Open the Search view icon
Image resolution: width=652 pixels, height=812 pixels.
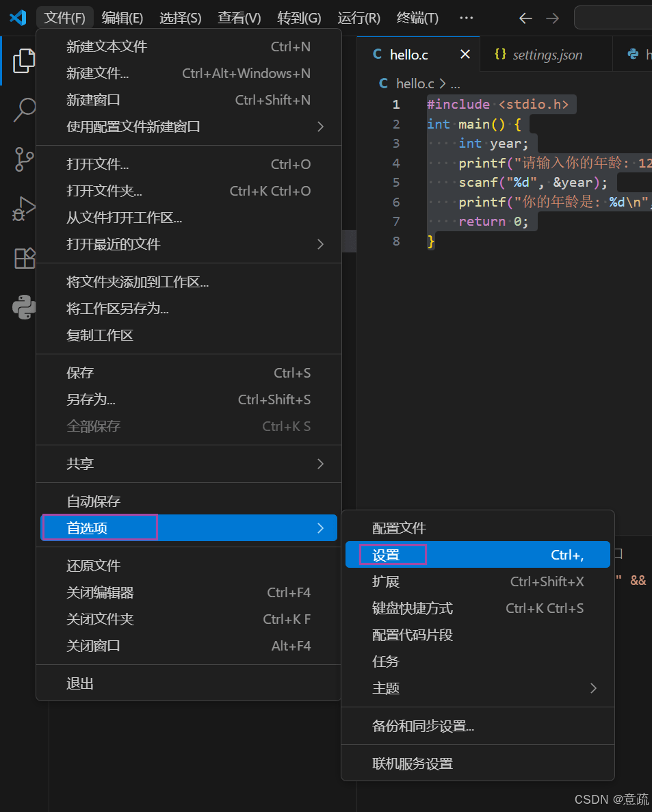[23, 109]
